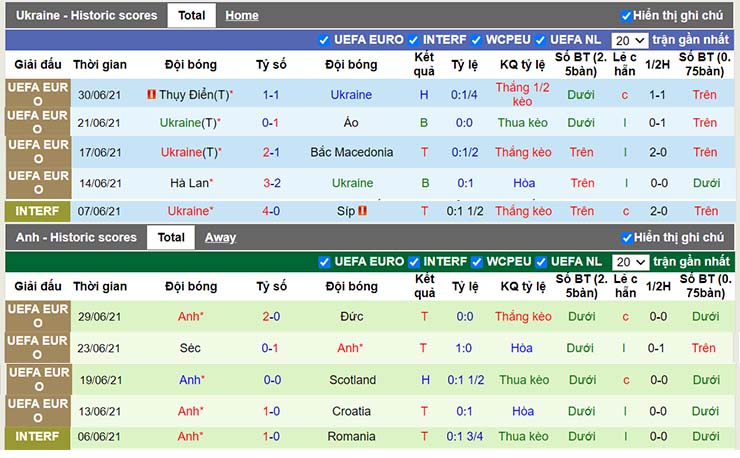Open Scotland team link
The image size is (740, 458).
353,380
